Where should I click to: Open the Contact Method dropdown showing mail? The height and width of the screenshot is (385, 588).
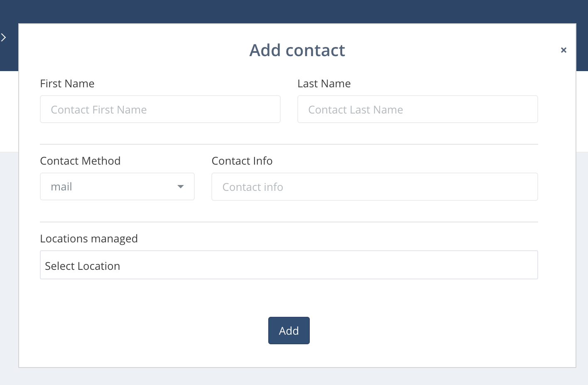[112, 187]
